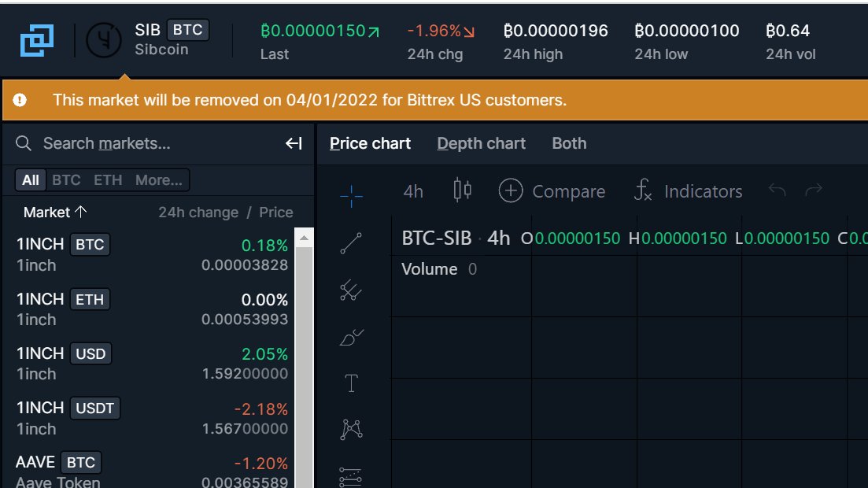Show Both charts tab

(569, 143)
